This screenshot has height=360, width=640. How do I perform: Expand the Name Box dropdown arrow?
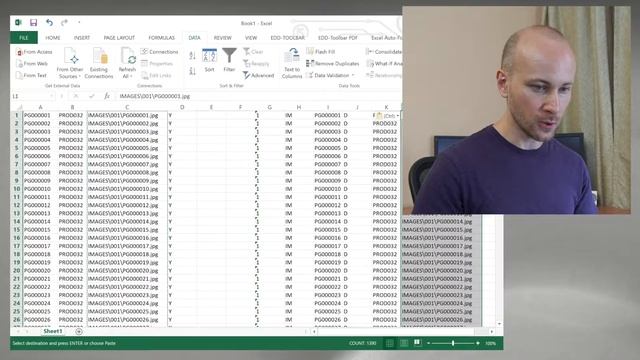[x=52, y=96]
